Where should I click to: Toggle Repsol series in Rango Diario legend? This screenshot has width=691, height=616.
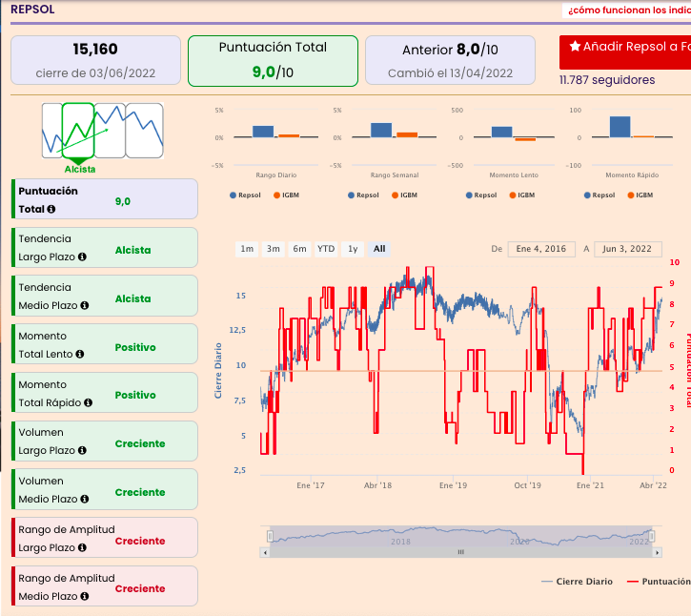pyautogui.click(x=245, y=195)
